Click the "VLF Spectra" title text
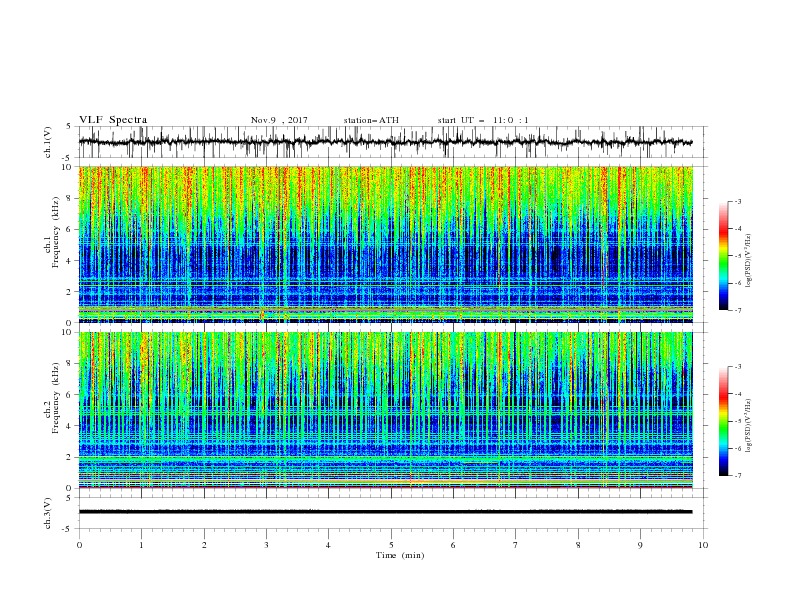 click(x=113, y=120)
